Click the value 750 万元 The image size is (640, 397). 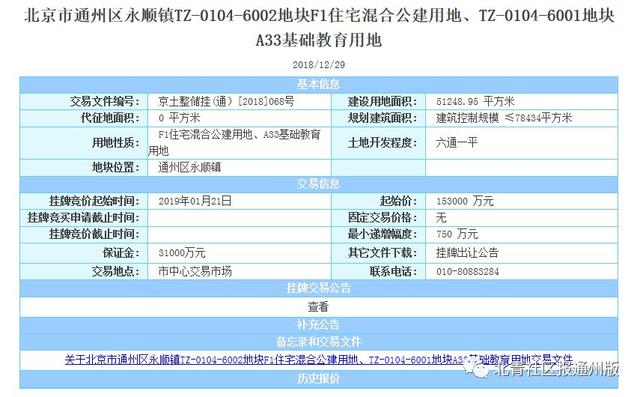tap(457, 234)
